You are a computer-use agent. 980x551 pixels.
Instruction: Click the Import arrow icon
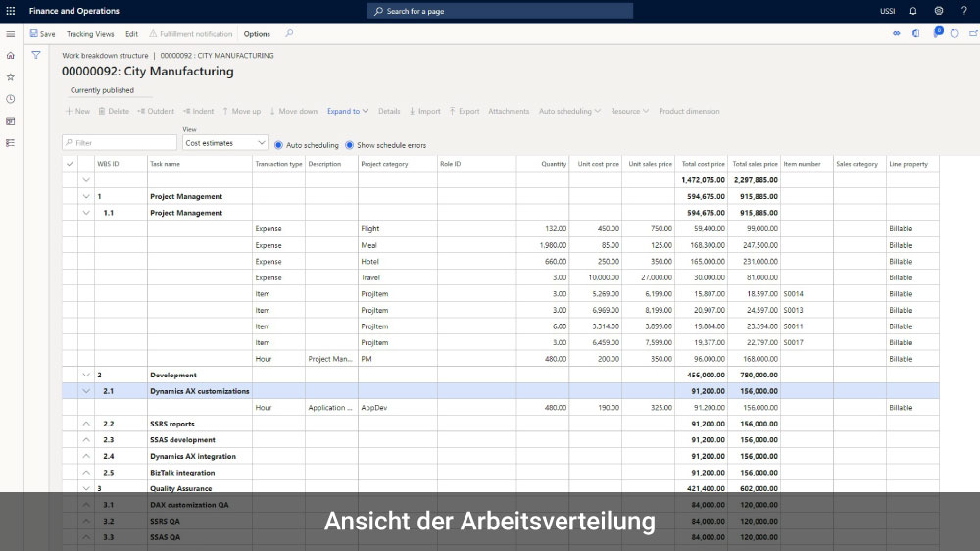[x=413, y=112]
